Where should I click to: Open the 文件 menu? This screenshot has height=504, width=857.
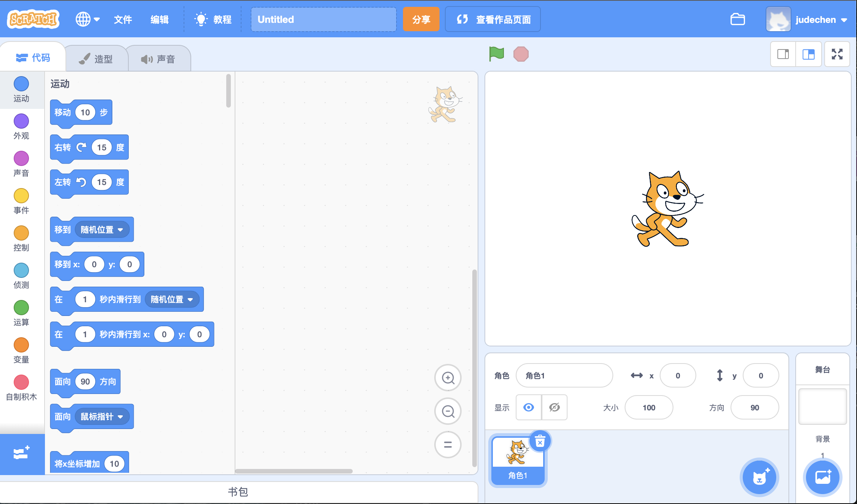coord(123,19)
